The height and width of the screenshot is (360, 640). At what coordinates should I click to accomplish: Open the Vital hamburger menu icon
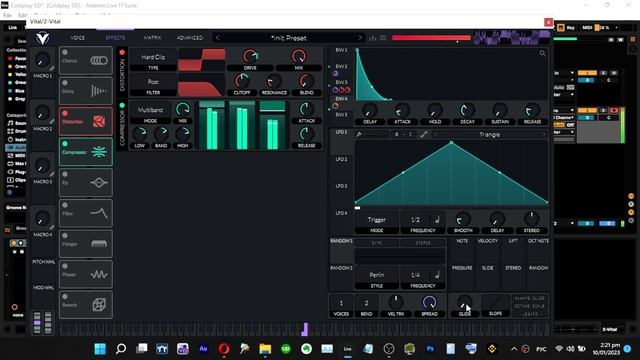coord(383,38)
